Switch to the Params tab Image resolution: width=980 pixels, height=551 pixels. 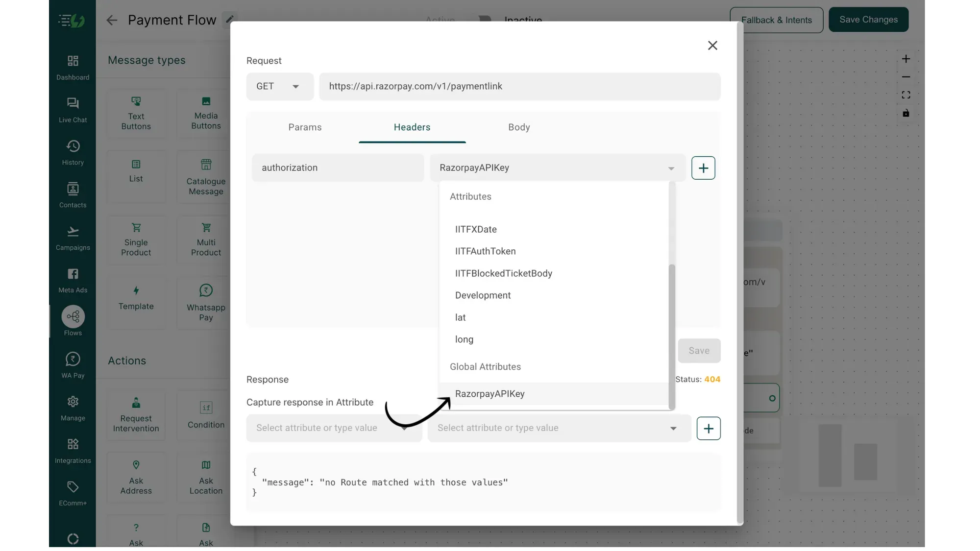(305, 127)
